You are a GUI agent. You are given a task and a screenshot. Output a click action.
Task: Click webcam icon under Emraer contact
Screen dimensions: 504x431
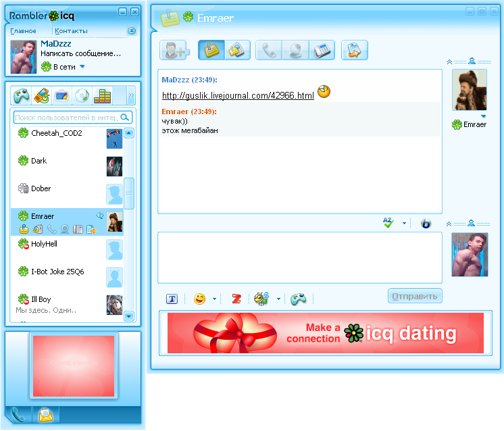pos(65,229)
